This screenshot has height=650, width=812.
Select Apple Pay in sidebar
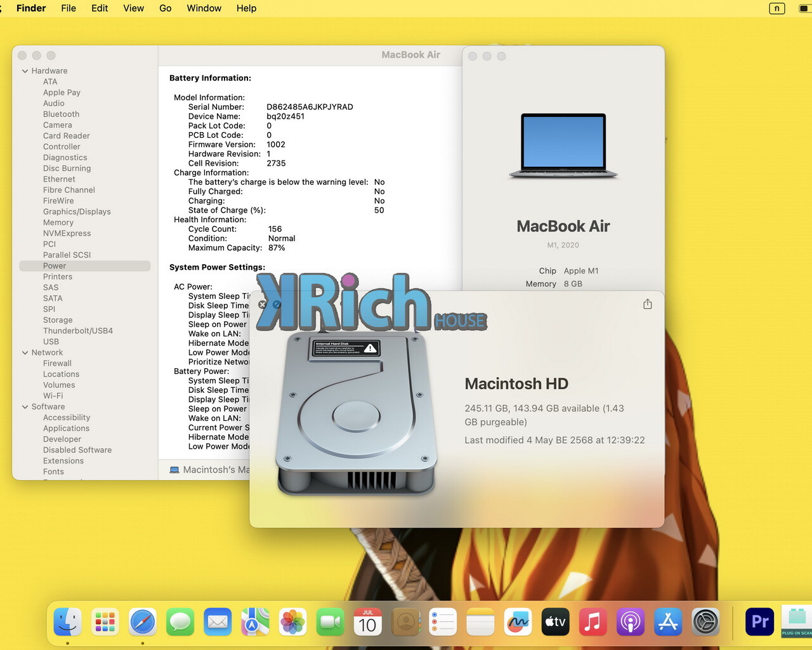(x=62, y=93)
